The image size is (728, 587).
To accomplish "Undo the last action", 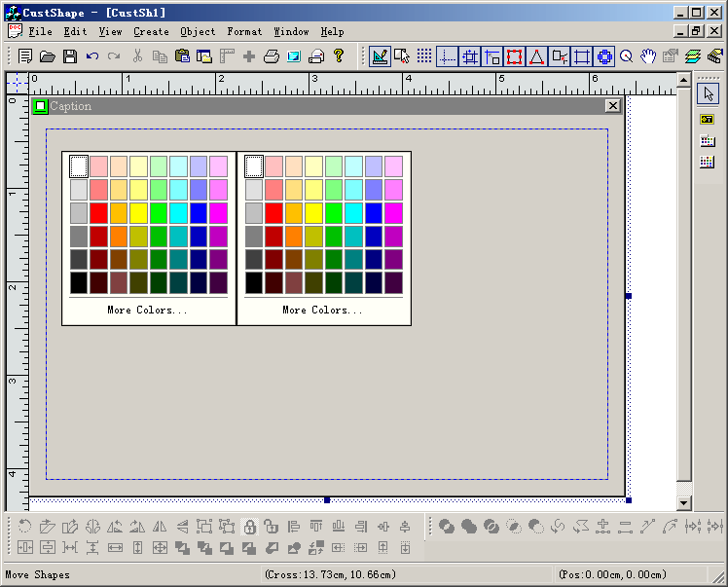I will [x=92, y=56].
